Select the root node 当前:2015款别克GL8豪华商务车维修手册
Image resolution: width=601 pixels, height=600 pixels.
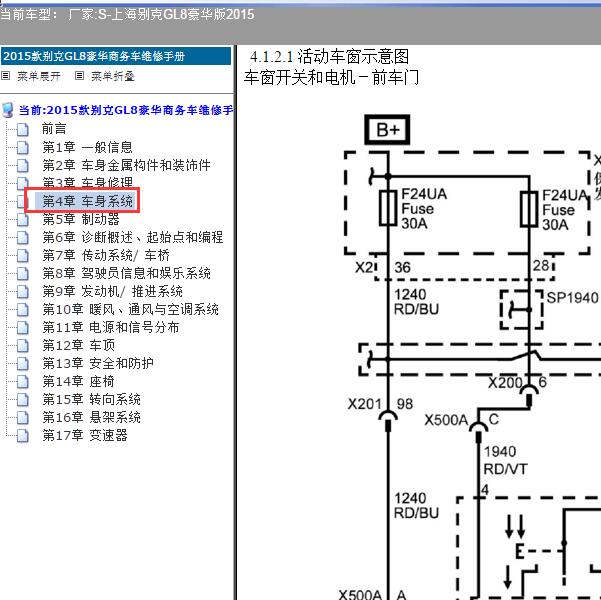(126, 110)
